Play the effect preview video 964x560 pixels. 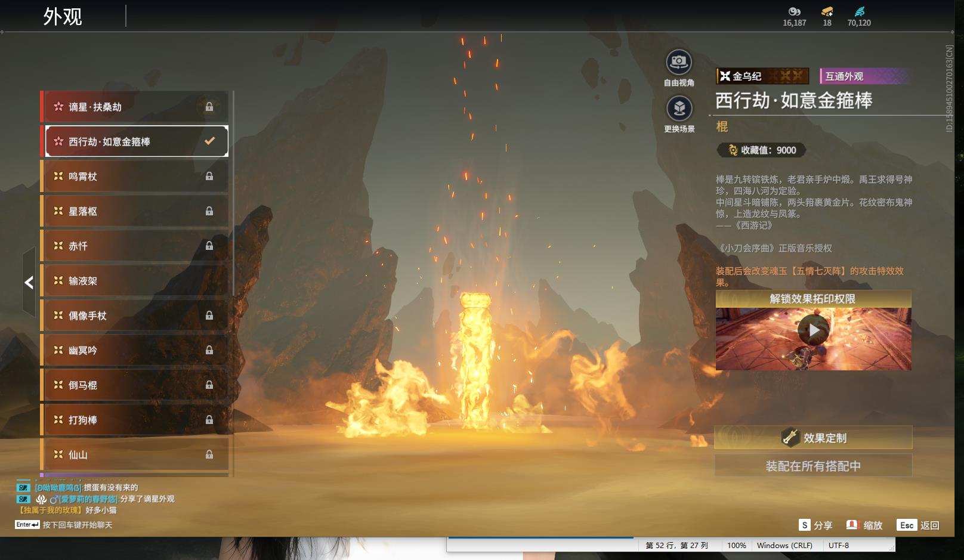click(x=814, y=330)
